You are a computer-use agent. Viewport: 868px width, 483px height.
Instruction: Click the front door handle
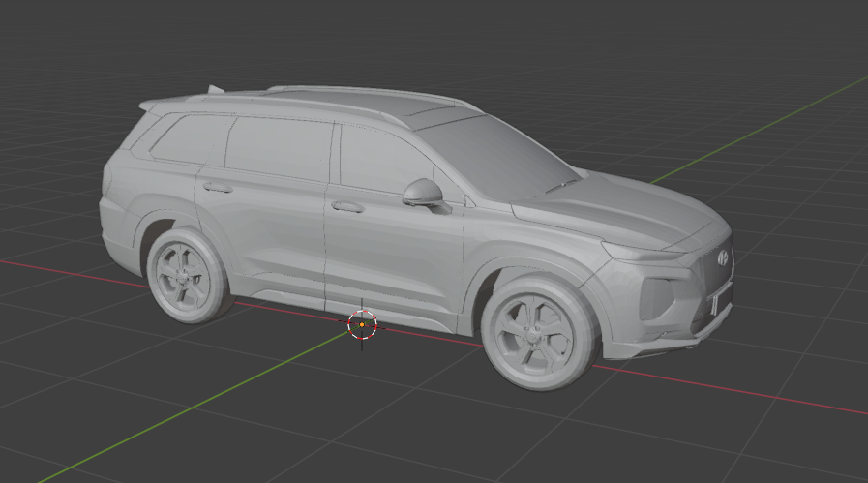(347, 207)
